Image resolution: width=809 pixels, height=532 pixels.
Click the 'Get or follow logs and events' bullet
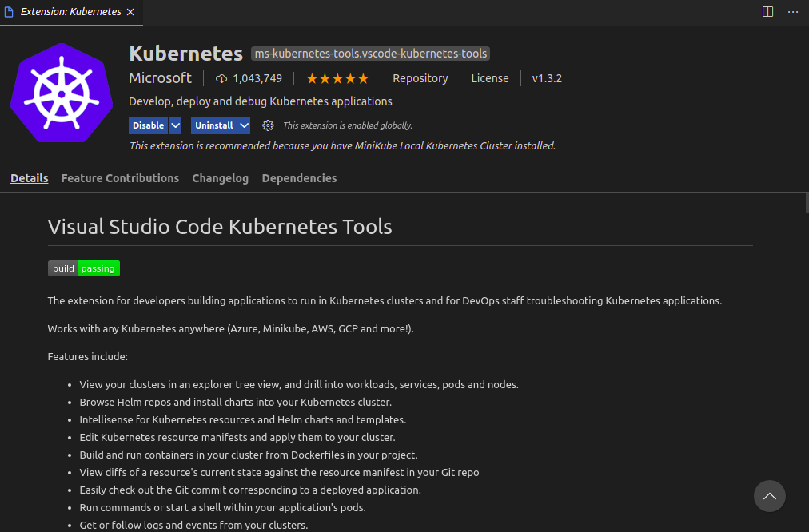(x=193, y=525)
